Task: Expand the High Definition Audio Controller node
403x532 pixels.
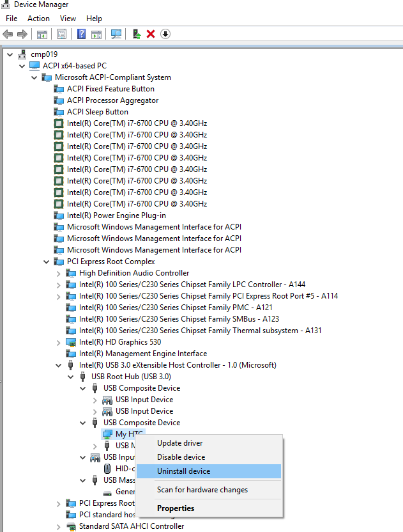Action: click(x=58, y=273)
